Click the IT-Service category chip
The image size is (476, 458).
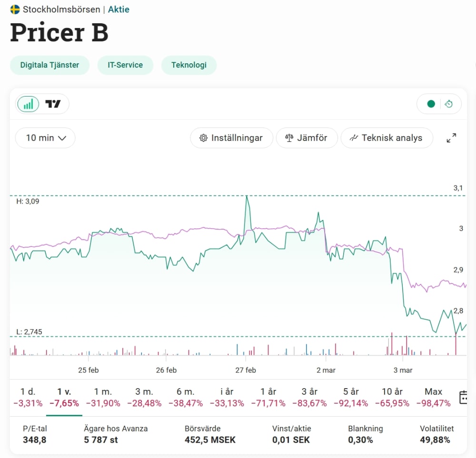(x=125, y=65)
